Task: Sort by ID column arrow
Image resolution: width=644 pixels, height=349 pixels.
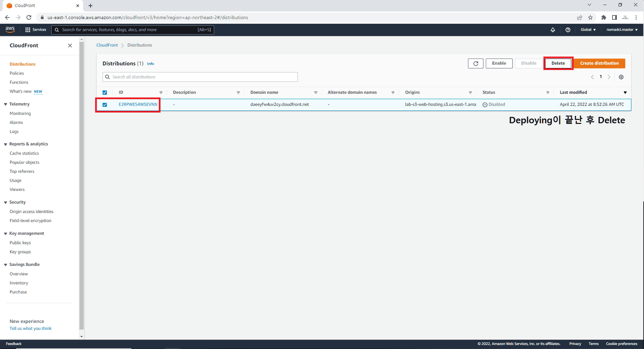Action: pyautogui.click(x=161, y=93)
